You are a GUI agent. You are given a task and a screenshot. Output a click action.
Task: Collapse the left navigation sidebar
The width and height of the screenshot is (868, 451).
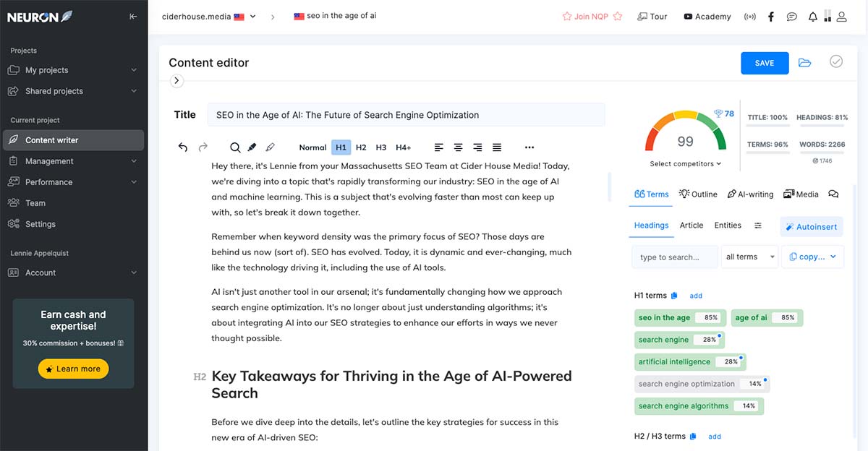pyautogui.click(x=133, y=16)
